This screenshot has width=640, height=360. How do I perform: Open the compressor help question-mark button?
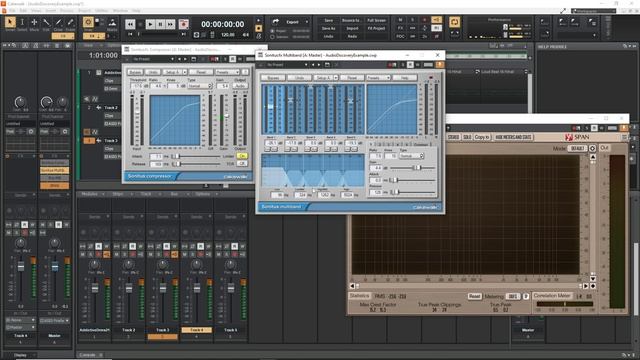pos(245,72)
